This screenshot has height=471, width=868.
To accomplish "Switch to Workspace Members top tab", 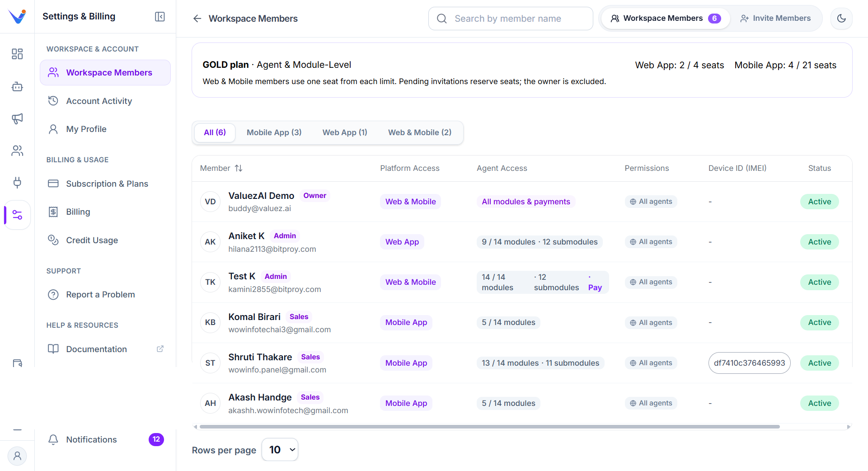I will pos(666,19).
